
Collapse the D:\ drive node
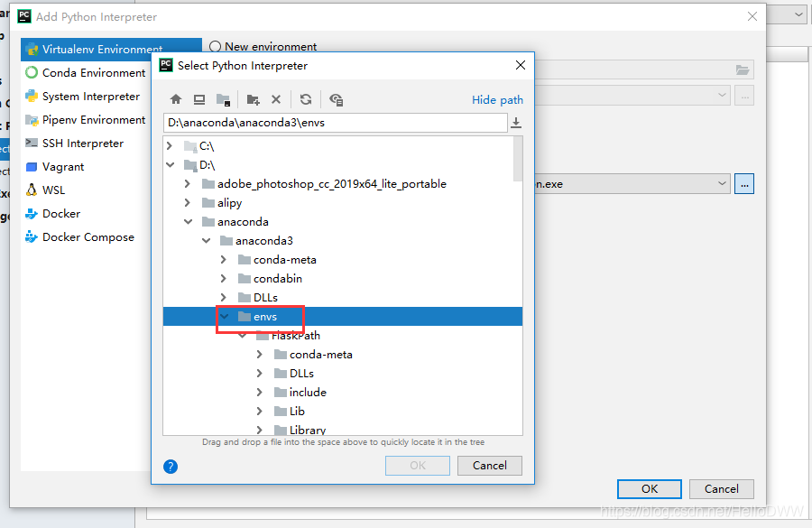coord(170,165)
